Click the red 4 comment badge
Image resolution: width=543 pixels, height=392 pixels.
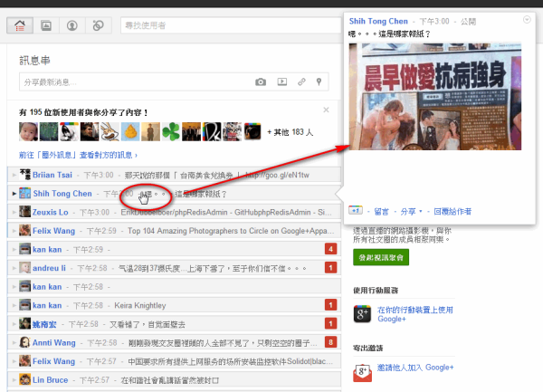[330, 249]
